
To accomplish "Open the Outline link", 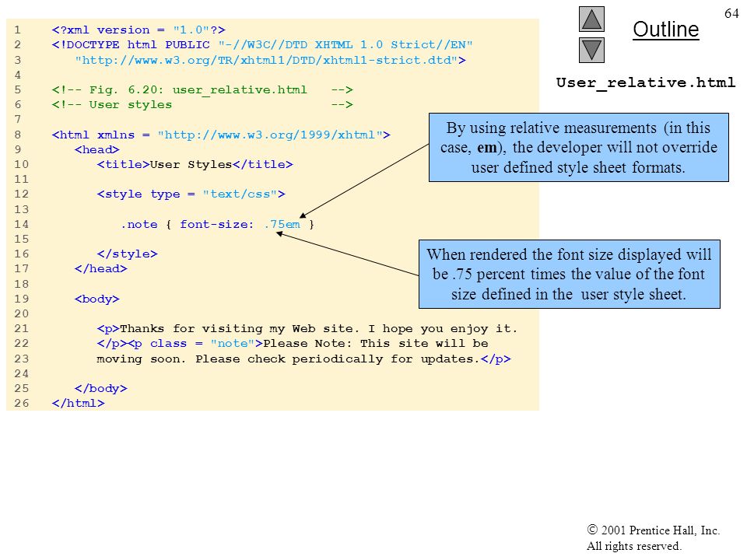I will 665,30.
